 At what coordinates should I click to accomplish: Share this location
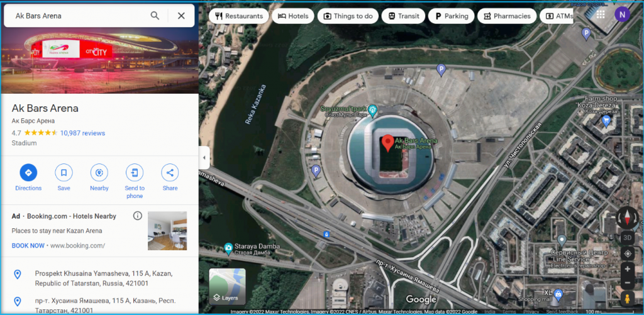[x=170, y=172]
